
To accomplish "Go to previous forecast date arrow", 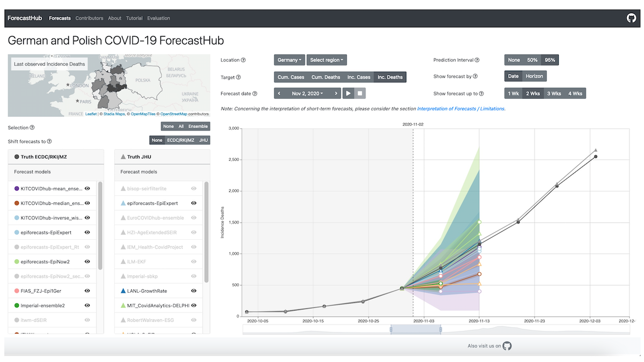I will click(x=280, y=93).
